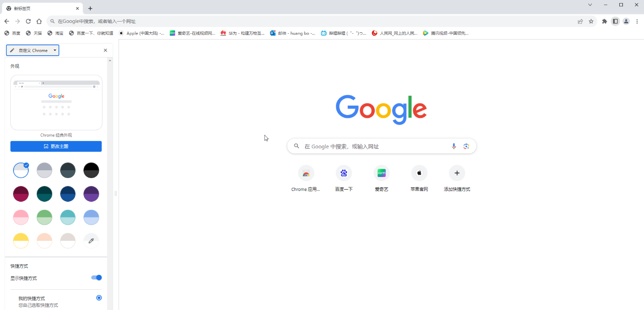Open the Apple (中国大陆) bookmark
Image resolution: width=644 pixels, height=310 pixels.
(x=141, y=33)
